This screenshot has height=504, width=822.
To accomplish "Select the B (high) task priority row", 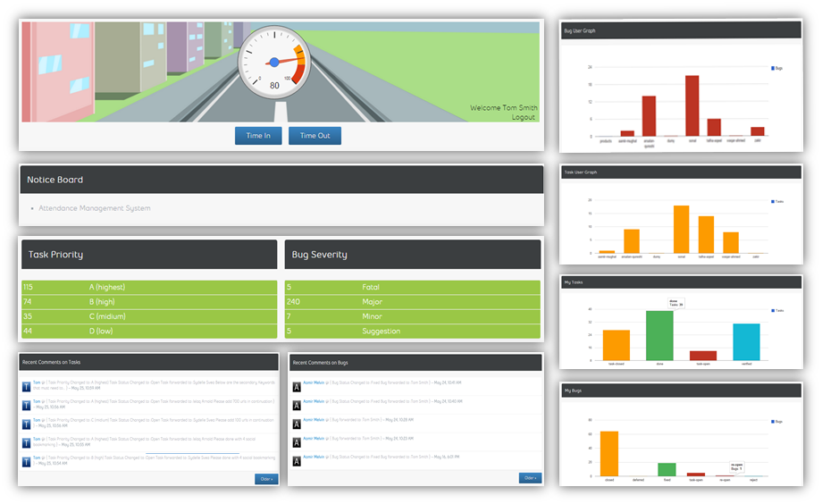I will pos(149,301).
